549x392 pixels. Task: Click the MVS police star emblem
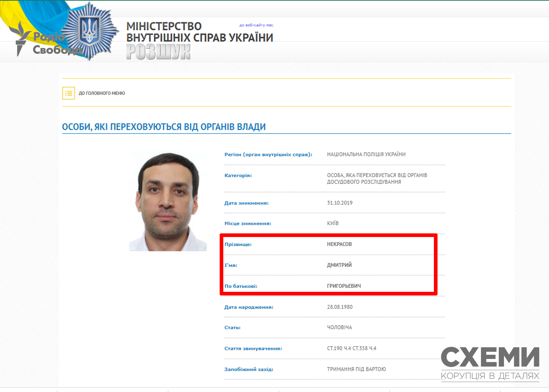[x=90, y=31]
